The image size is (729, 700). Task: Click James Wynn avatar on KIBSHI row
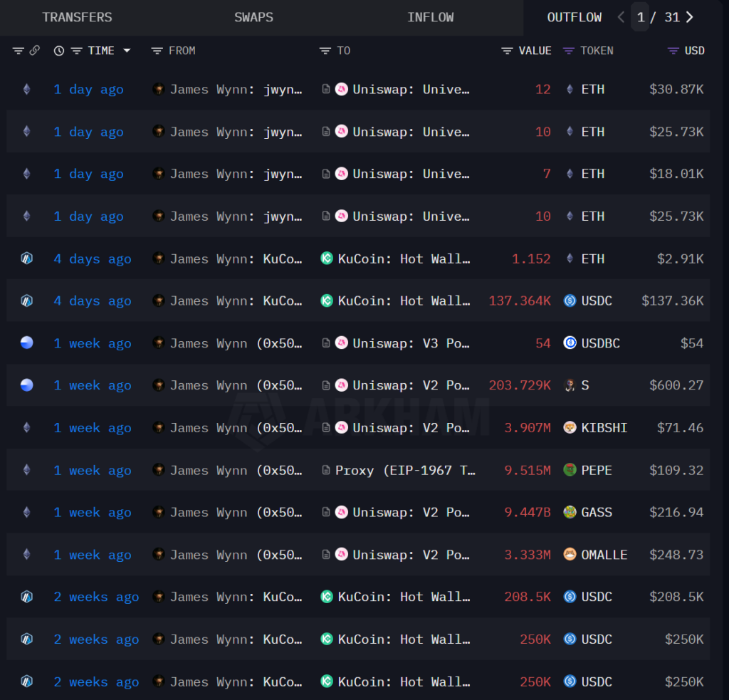tap(159, 427)
